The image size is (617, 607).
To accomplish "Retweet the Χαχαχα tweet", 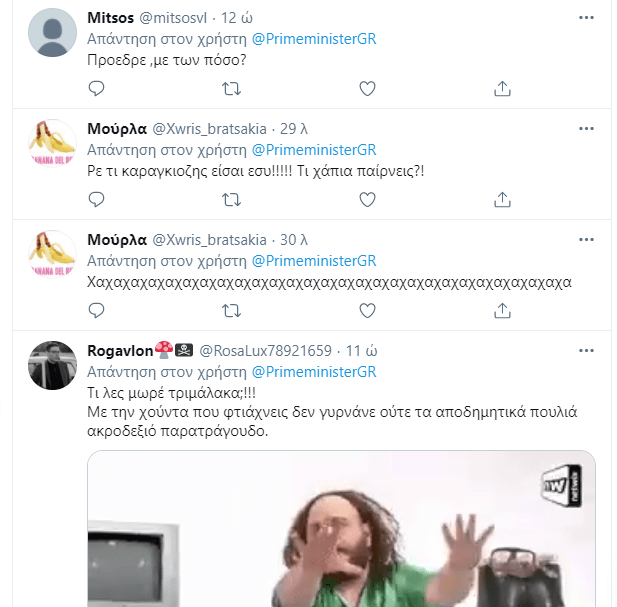I will click(x=231, y=310).
